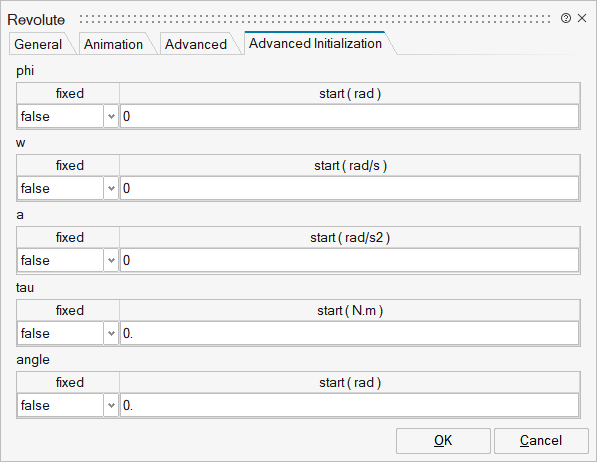Open the w fixed dropdown arrow
The width and height of the screenshot is (597, 462).
(111, 188)
